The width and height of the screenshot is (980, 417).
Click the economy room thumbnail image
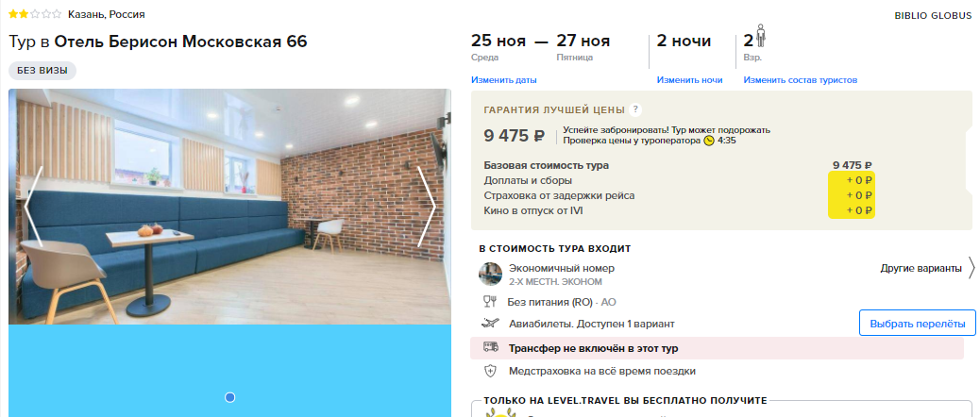coord(490,274)
